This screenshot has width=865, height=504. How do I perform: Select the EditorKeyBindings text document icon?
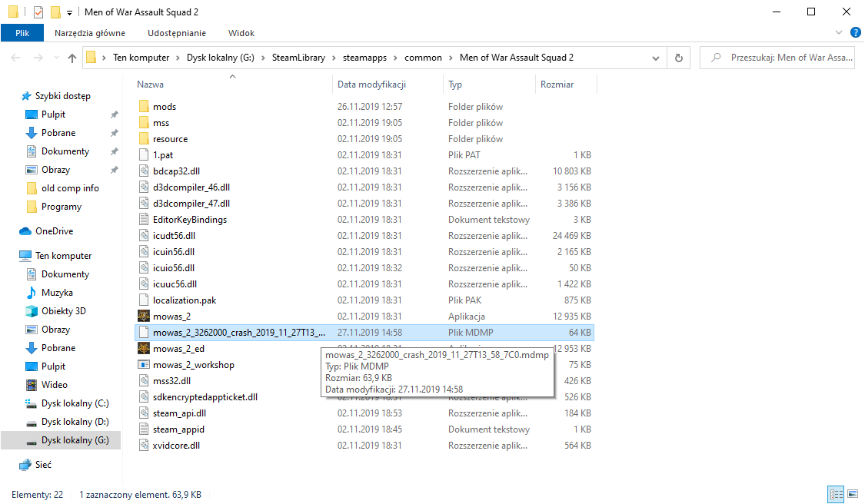tap(144, 220)
